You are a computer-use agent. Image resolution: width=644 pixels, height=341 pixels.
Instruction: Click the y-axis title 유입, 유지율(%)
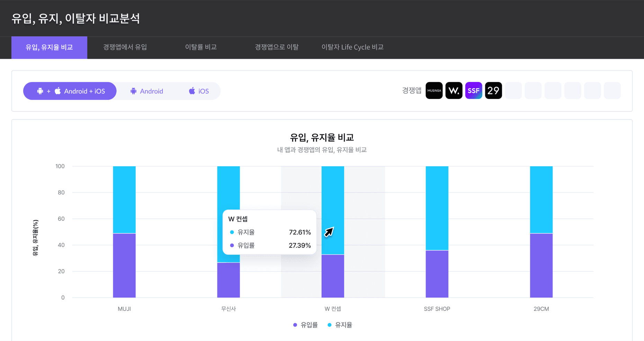coord(35,238)
